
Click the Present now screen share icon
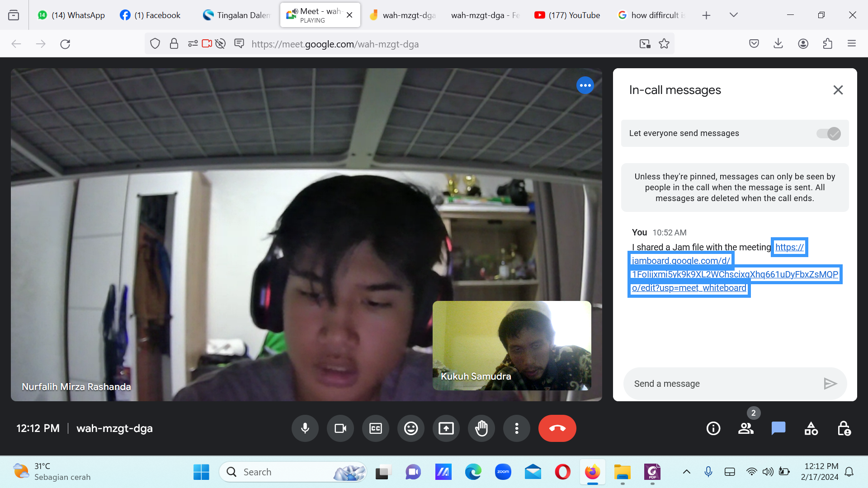(446, 428)
